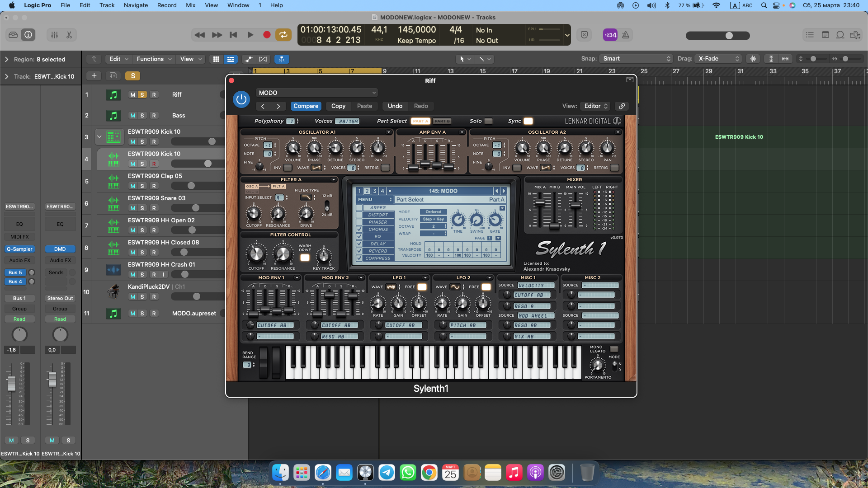868x488 pixels.
Task: Disable the CHORUS effect checkbox
Action: coord(359,230)
